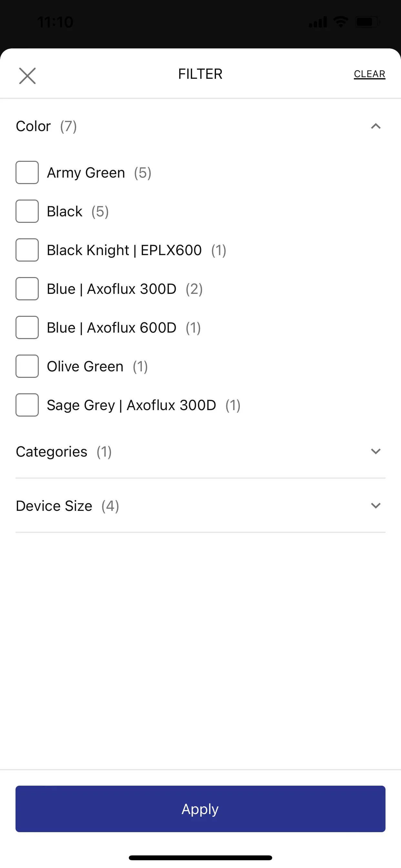Tap the Color section header
The height and width of the screenshot is (868, 401).
[200, 126]
